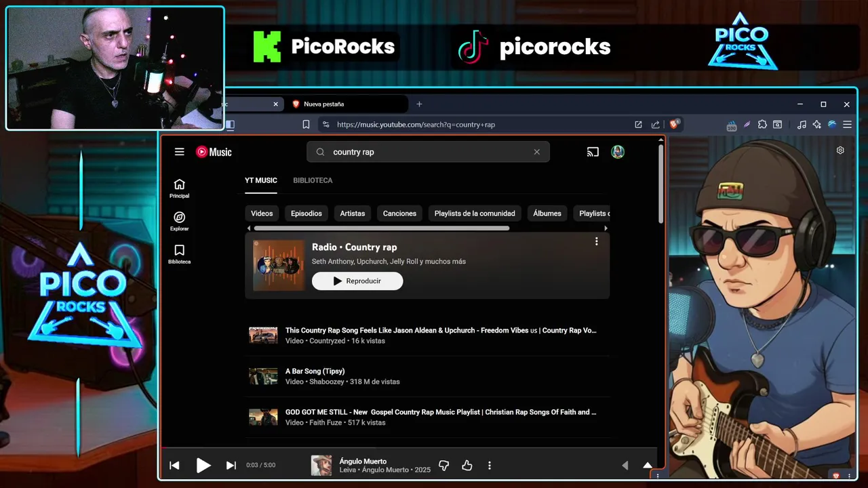The image size is (868, 488).
Task: Skip to the next track
Action: tap(231, 465)
